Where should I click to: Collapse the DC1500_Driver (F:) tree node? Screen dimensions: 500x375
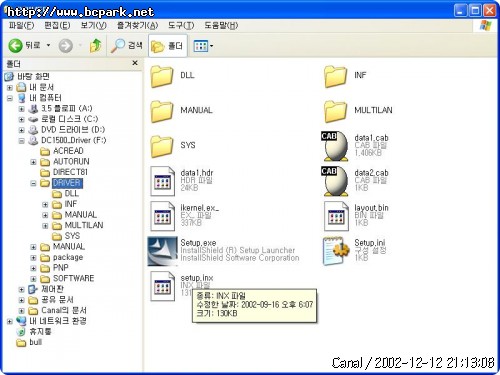pyautogui.click(x=22, y=141)
